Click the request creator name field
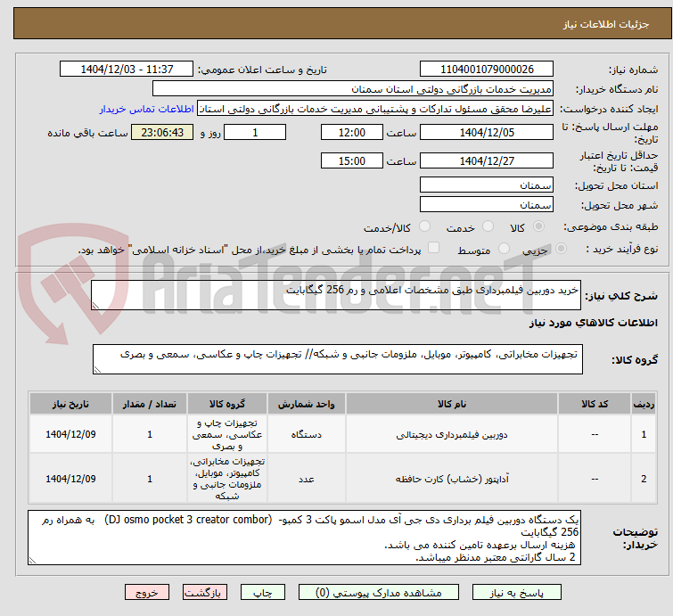The width and height of the screenshot is (673, 616). (x=375, y=109)
